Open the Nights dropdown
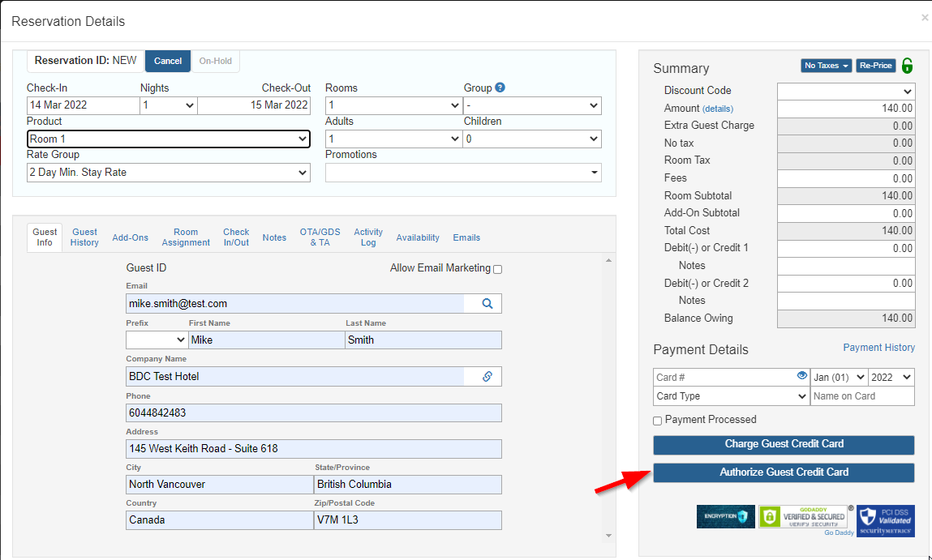Screen dimensions: 932x560 pyautogui.click(x=169, y=105)
